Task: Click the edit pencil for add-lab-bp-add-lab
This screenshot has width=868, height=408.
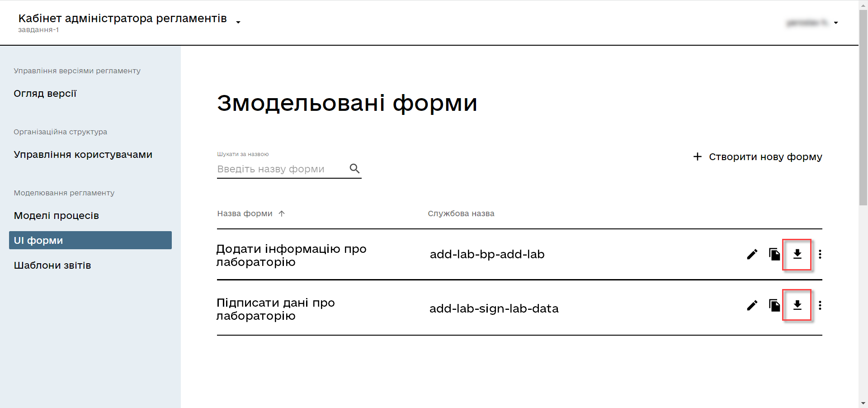Action: pyautogui.click(x=752, y=254)
